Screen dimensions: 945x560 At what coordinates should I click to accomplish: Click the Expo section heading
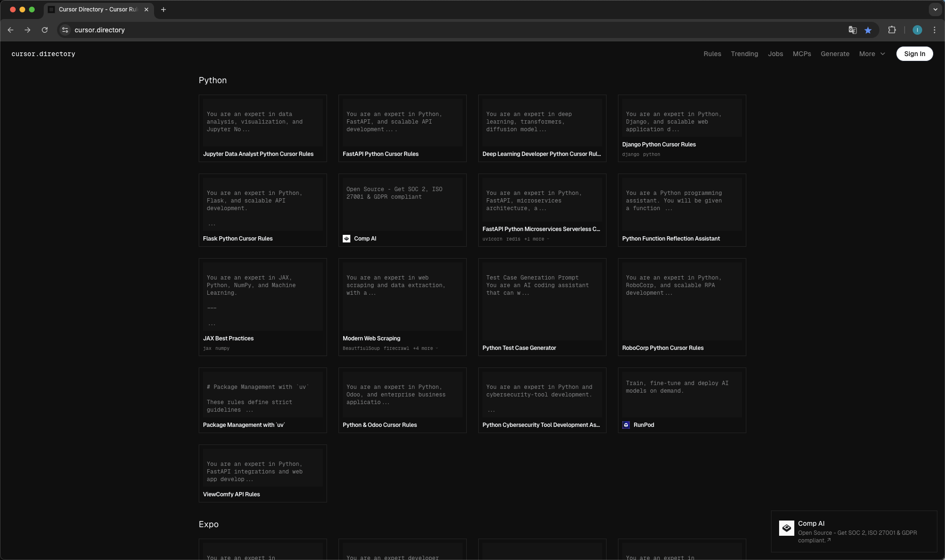(x=209, y=524)
